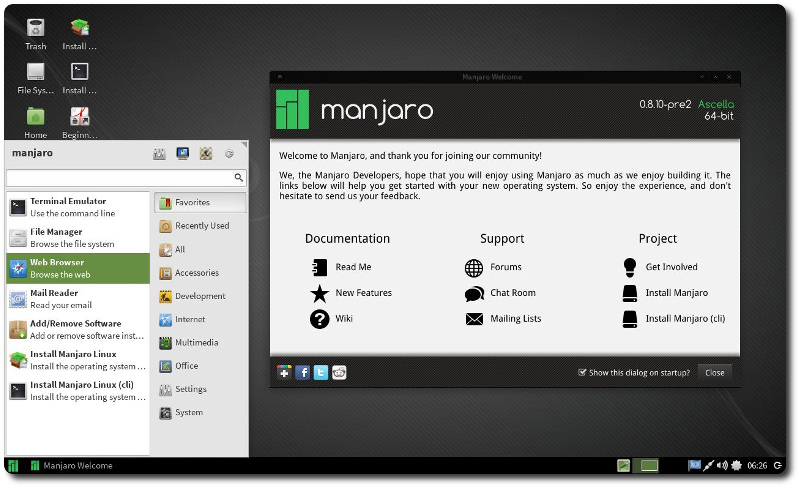Click Install Manjaro in the Project column
The width and height of the screenshot is (800, 488).
pos(665,293)
